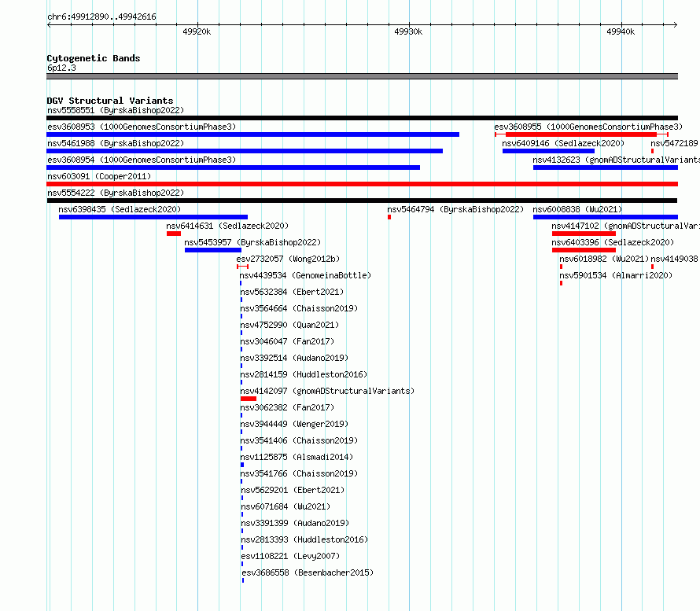Click the blue bar under nsv6398435

[153, 217]
